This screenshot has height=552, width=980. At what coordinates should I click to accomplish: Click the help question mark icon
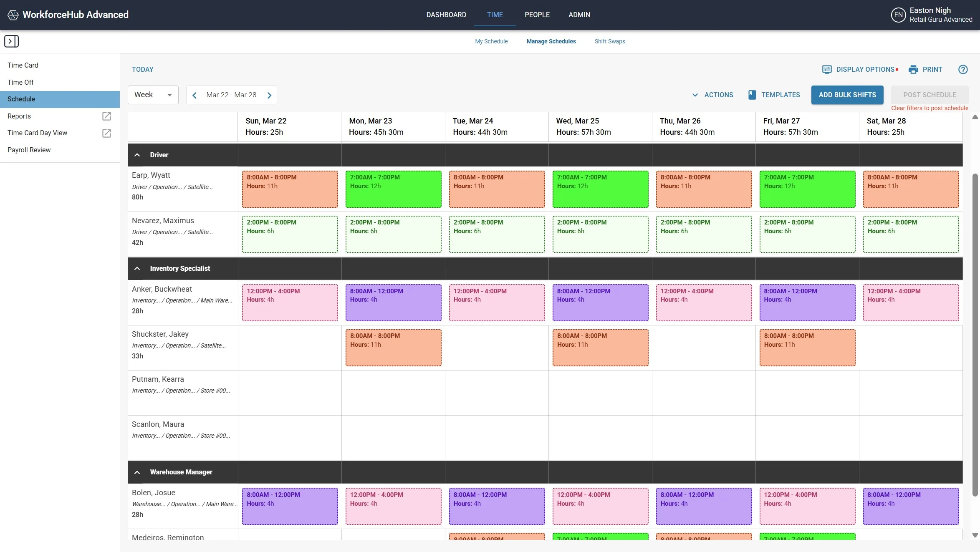click(962, 70)
